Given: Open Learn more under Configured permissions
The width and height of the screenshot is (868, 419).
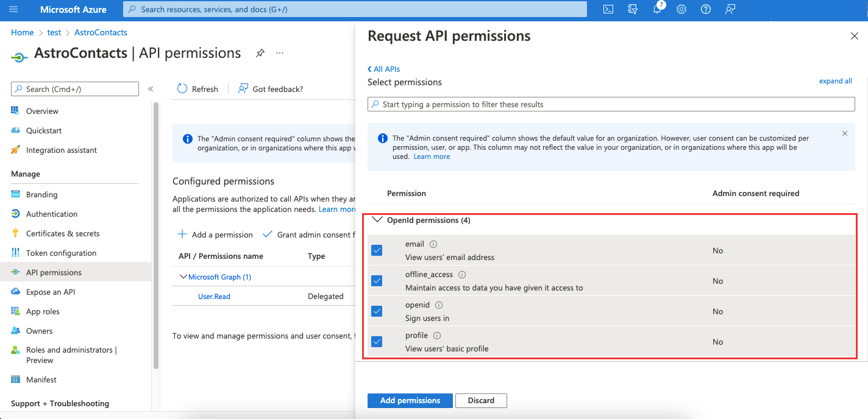Looking at the screenshot, I should 337,209.
